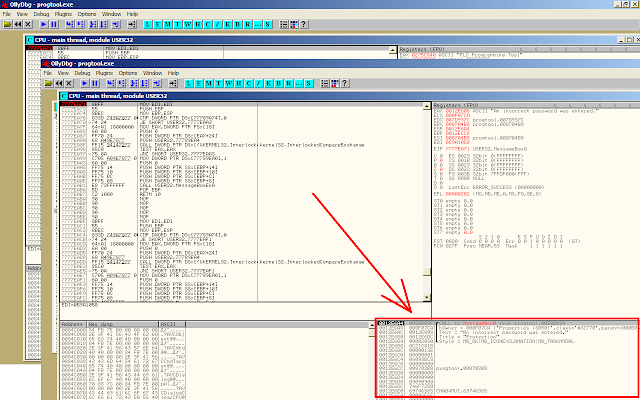
Task: Click 'Hex dump' column header in dump pane
Action: [x=122, y=324]
